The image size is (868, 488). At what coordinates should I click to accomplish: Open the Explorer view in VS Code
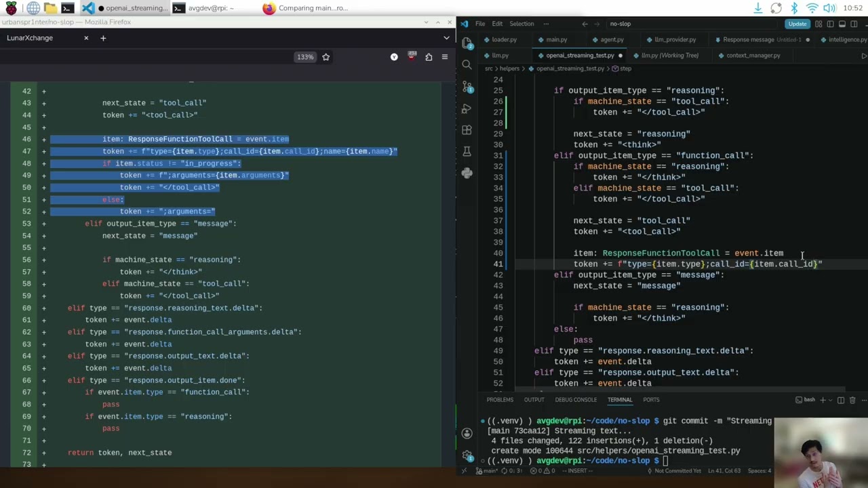(467, 43)
